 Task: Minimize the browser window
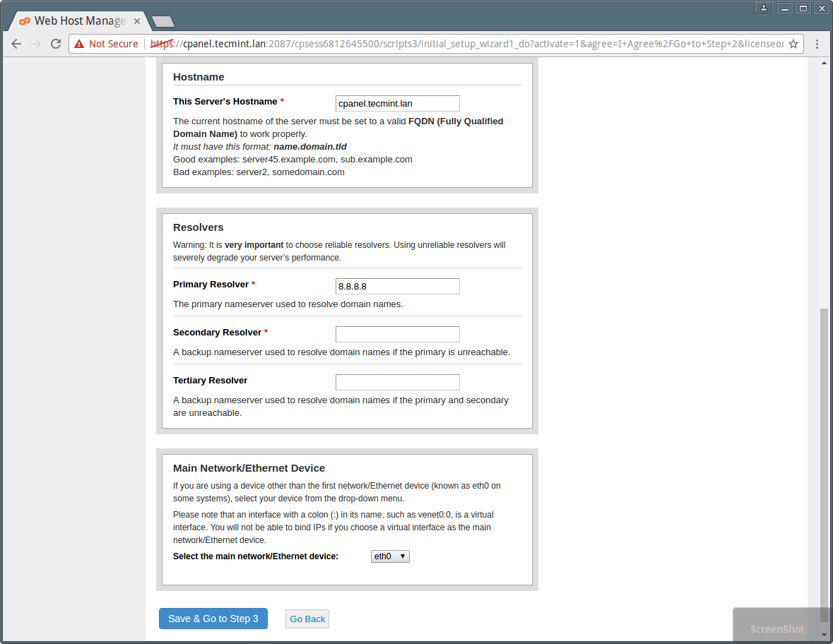tap(785, 8)
